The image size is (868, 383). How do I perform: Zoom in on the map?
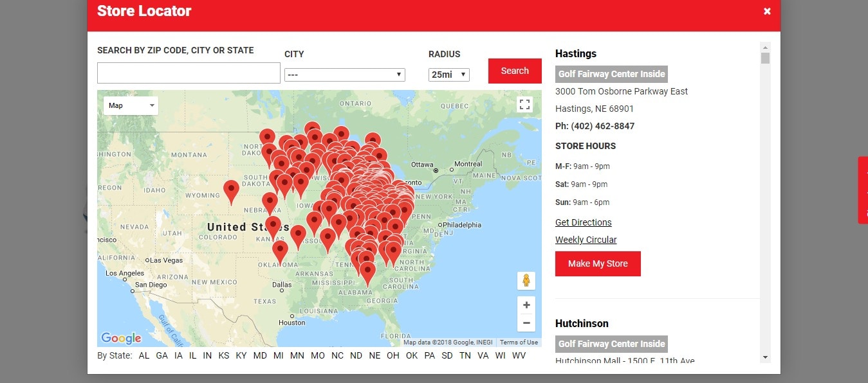[526, 305]
